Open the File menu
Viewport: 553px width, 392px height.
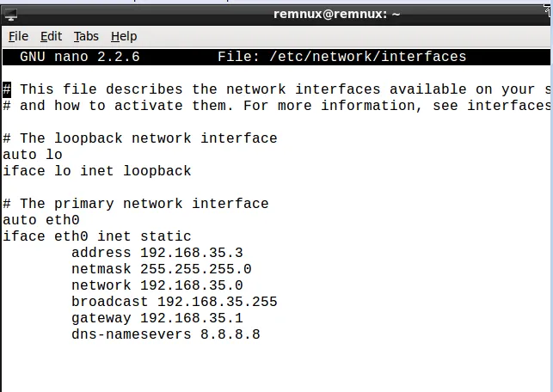coord(18,36)
